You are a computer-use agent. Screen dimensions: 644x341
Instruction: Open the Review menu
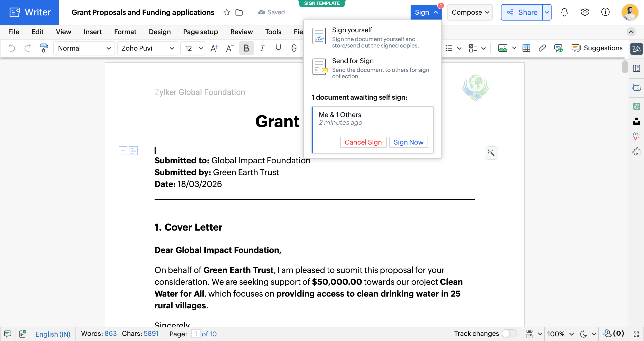(241, 32)
